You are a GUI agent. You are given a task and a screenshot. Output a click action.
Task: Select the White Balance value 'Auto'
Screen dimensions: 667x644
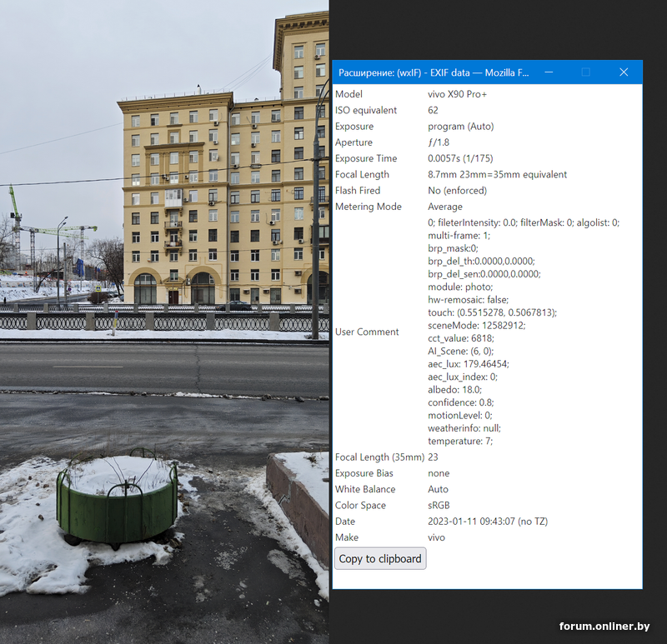(x=439, y=489)
